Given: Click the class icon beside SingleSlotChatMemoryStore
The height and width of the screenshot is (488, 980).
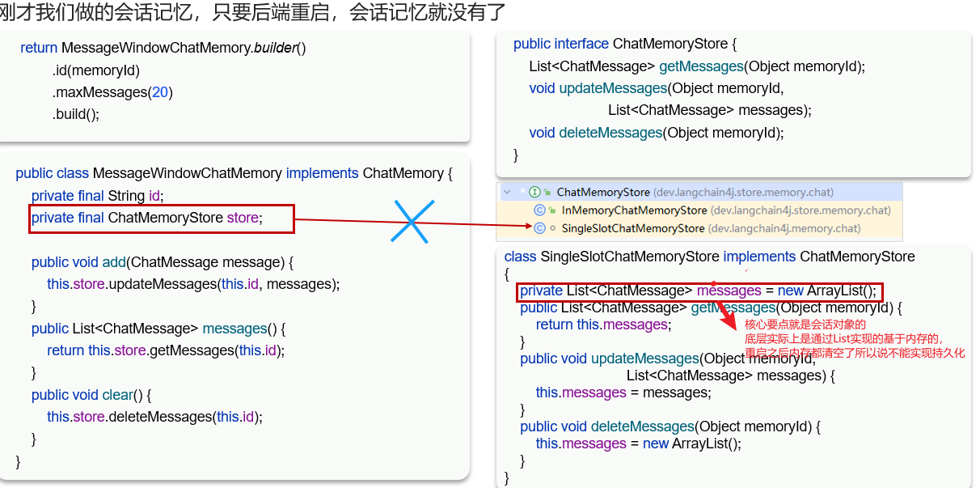Looking at the screenshot, I should tap(539, 228).
